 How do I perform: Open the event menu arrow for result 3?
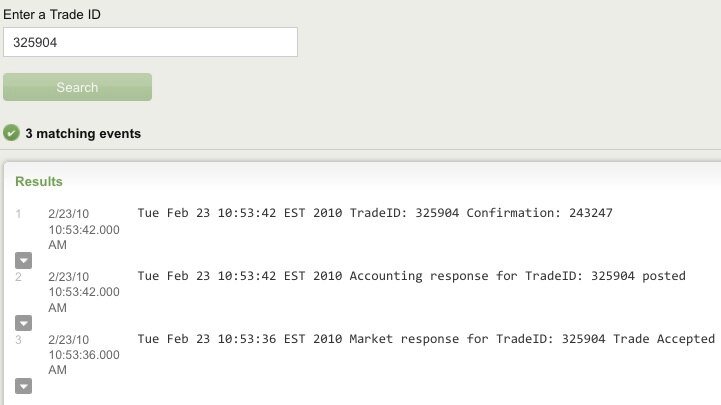[x=24, y=385]
